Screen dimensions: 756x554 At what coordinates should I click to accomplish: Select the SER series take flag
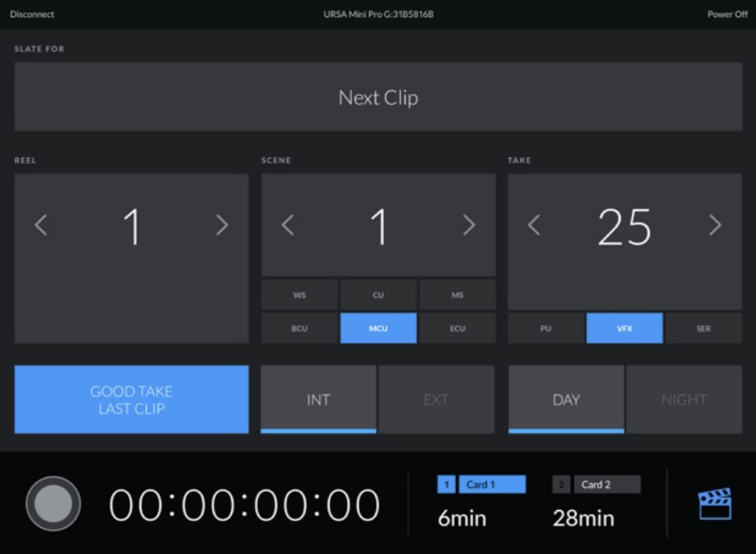click(702, 328)
